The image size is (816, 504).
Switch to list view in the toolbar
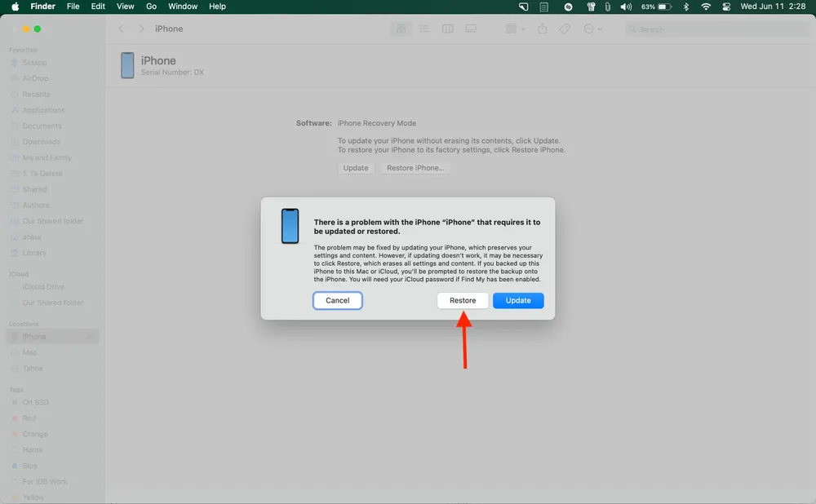(x=424, y=29)
